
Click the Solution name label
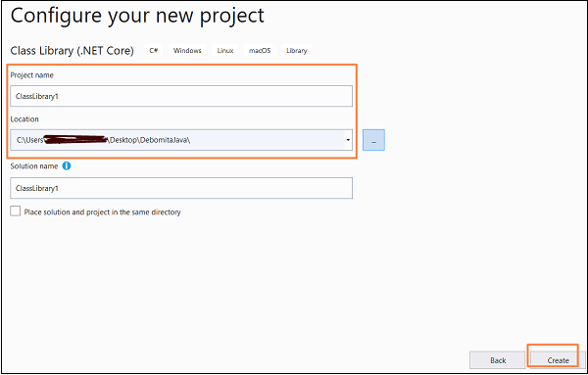click(34, 165)
